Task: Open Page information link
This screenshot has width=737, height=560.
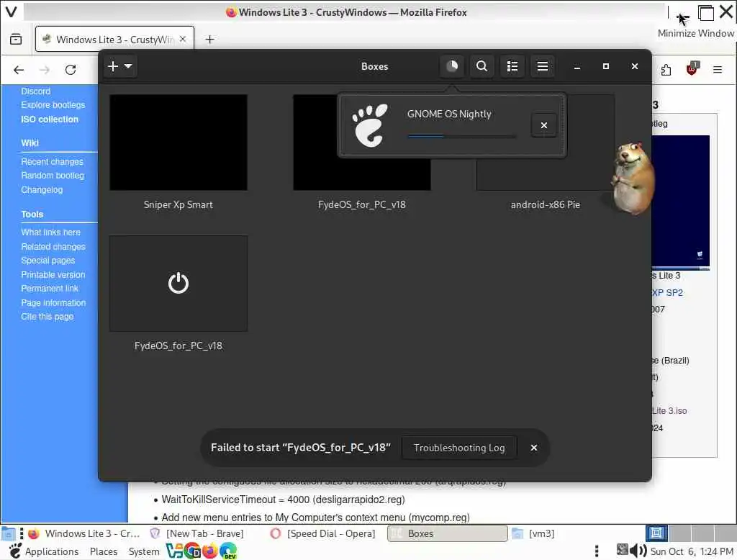Action: click(53, 303)
